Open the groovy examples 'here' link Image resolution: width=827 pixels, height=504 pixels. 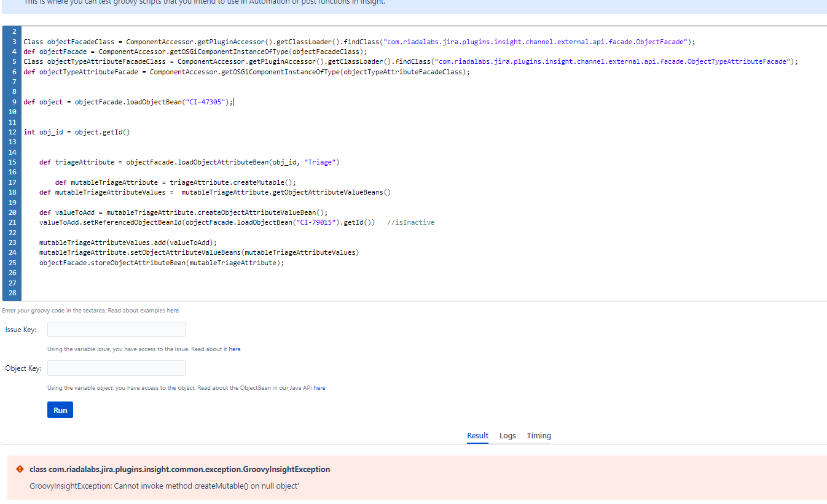(x=173, y=311)
